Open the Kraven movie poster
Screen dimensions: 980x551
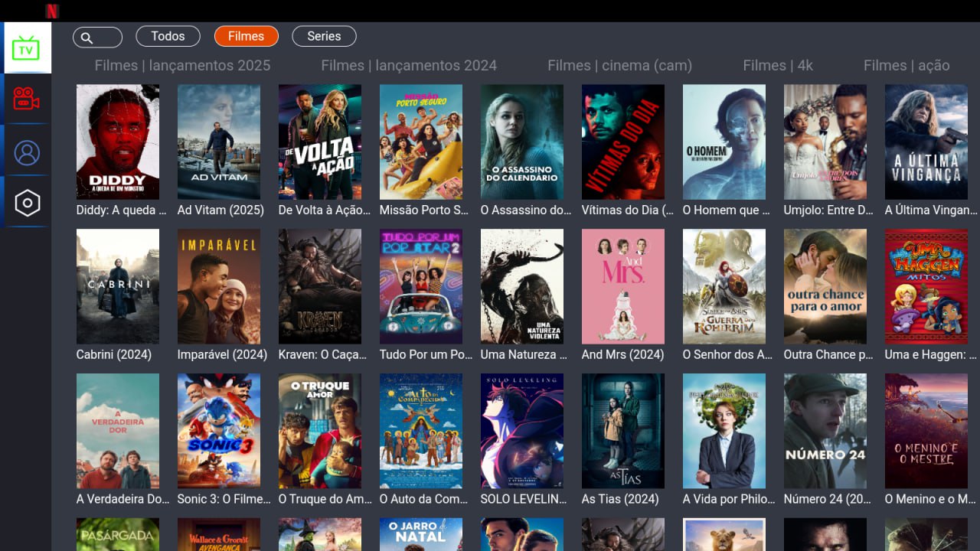(320, 286)
